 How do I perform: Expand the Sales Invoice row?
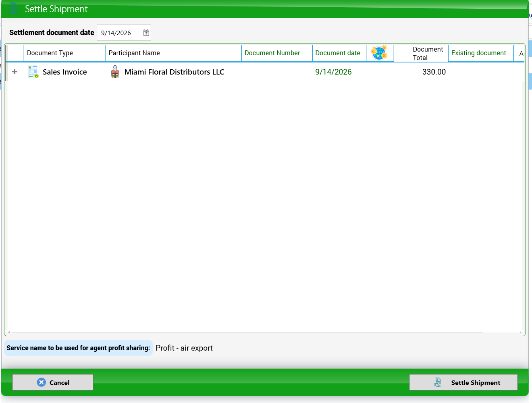(15, 72)
